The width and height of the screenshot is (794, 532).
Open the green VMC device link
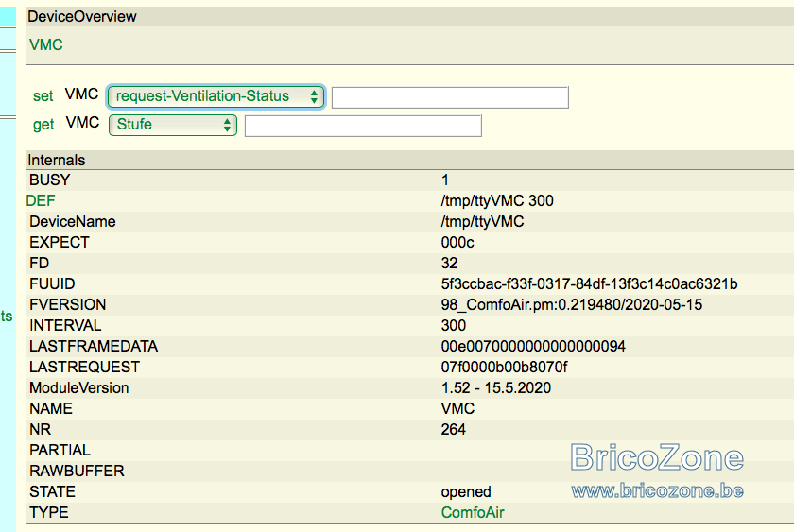[46, 44]
